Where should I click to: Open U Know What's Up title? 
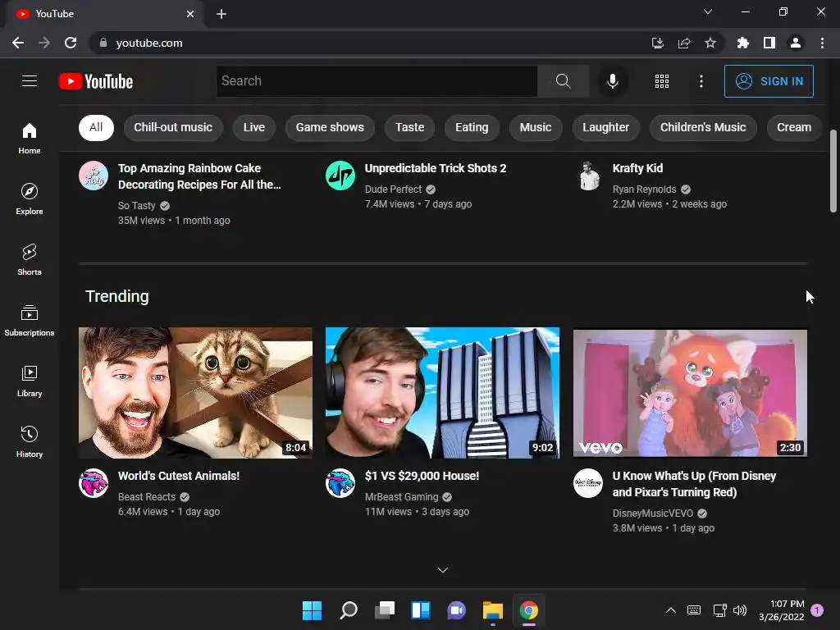point(694,484)
